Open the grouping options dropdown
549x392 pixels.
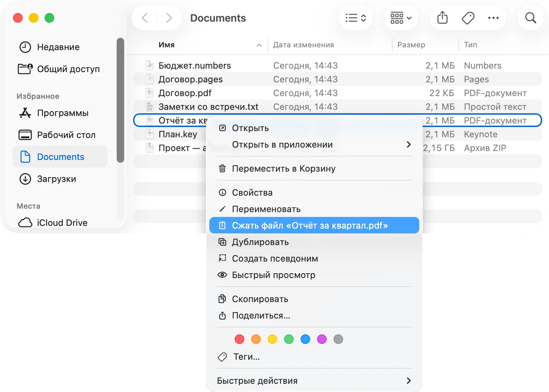tap(401, 18)
